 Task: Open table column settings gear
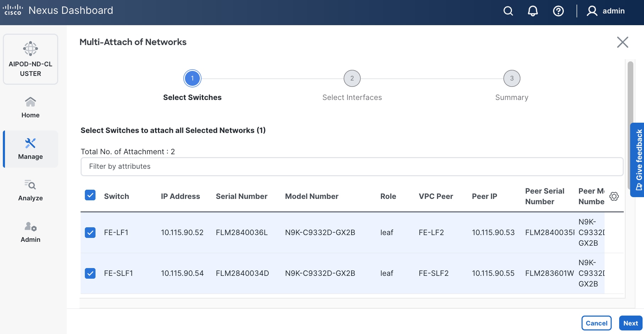(x=614, y=196)
